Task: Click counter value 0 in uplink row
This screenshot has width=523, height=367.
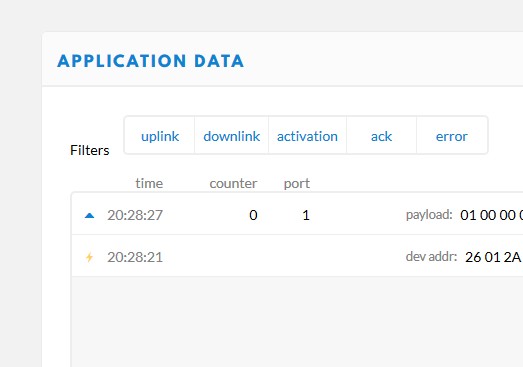Action: click(x=253, y=215)
